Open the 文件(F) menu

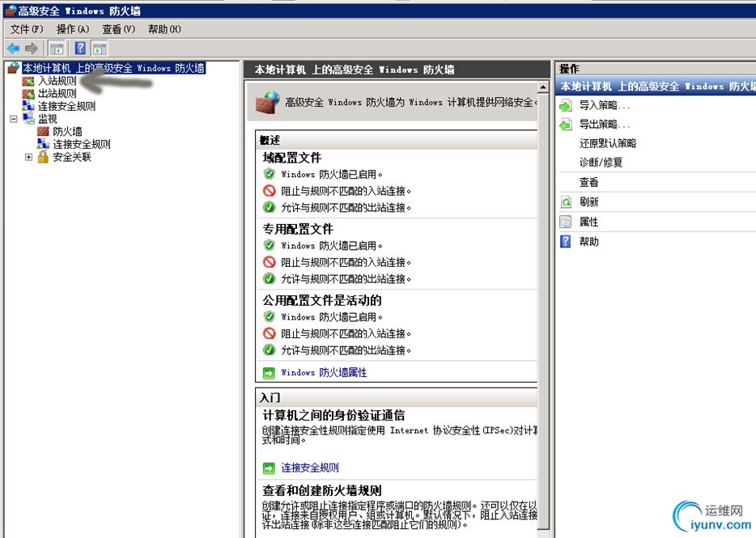point(27,29)
